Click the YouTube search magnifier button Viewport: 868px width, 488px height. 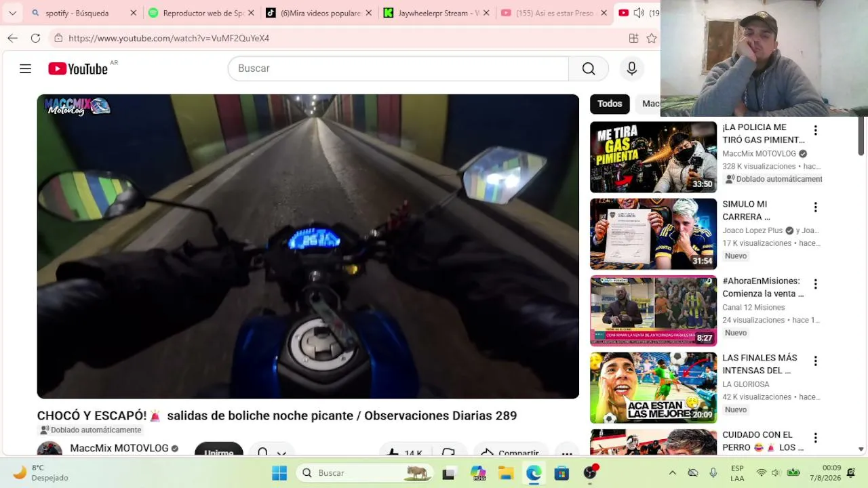coord(589,68)
